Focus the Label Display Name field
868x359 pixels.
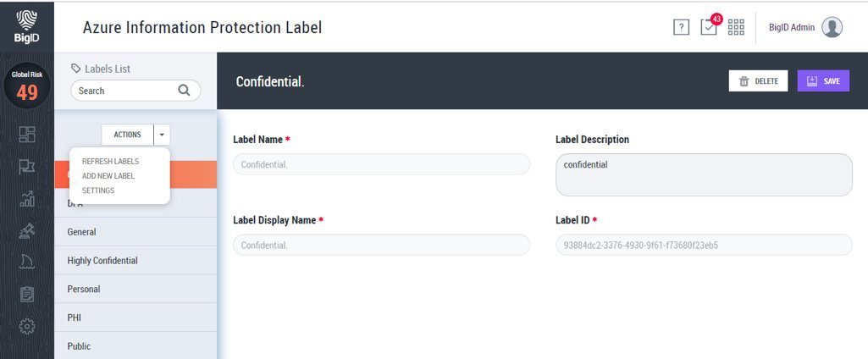point(381,245)
